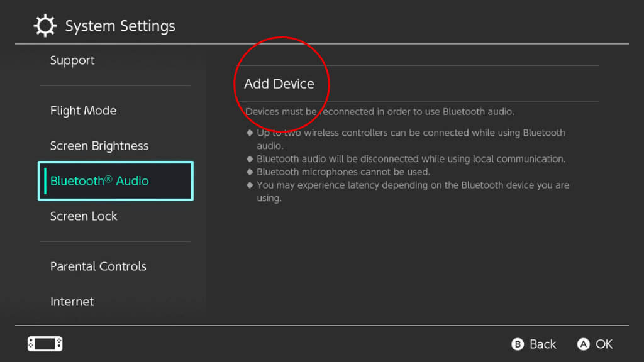Image resolution: width=644 pixels, height=362 pixels.
Task: Open the Support settings category
Action: 72,60
